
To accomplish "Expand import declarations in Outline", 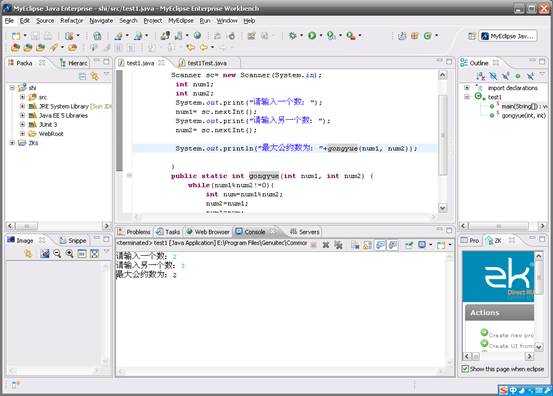I will click(467, 87).
